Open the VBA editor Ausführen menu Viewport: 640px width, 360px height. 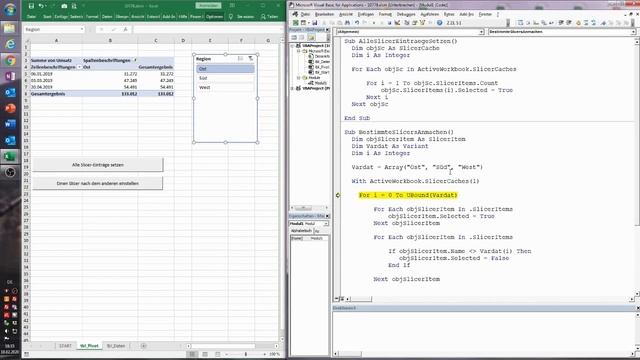(x=429, y=14)
